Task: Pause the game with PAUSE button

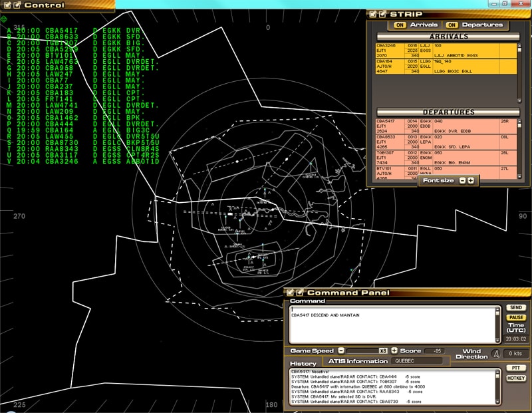Action: [516, 318]
